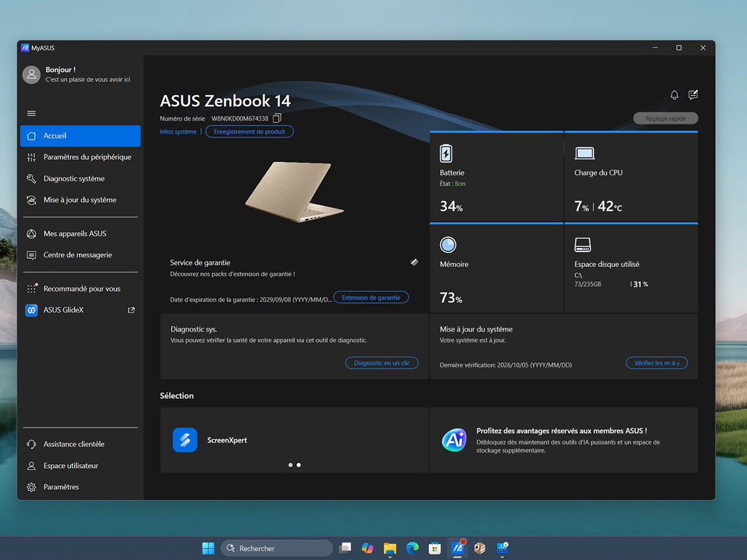This screenshot has height=560, width=747.
Task: Click the warranty edit icon
Action: click(415, 263)
